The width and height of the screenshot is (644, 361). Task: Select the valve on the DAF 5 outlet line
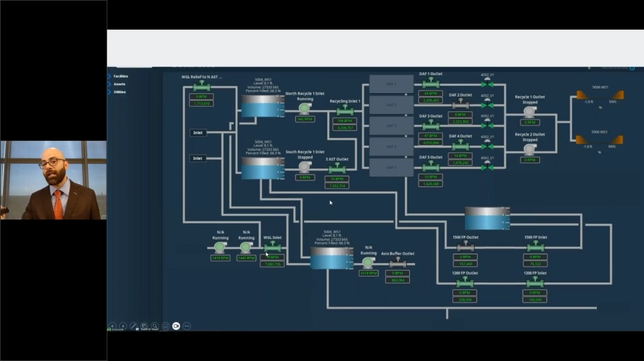[488, 166]
